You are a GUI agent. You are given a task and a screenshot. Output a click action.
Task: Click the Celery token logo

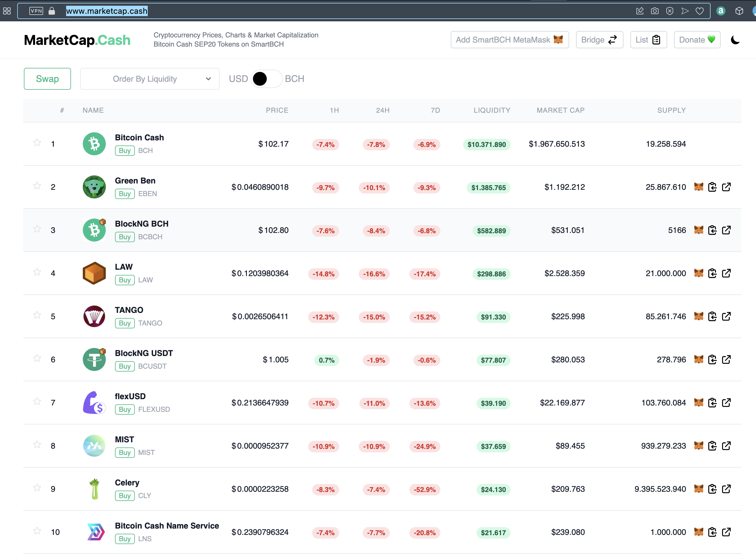coord(94,489)
